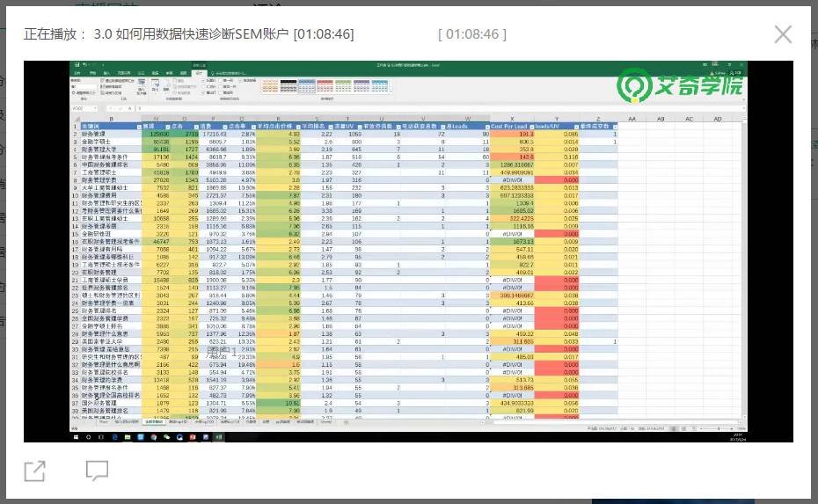
Task: Select the highlighted active sheet tab
Action: pos(155,421)
